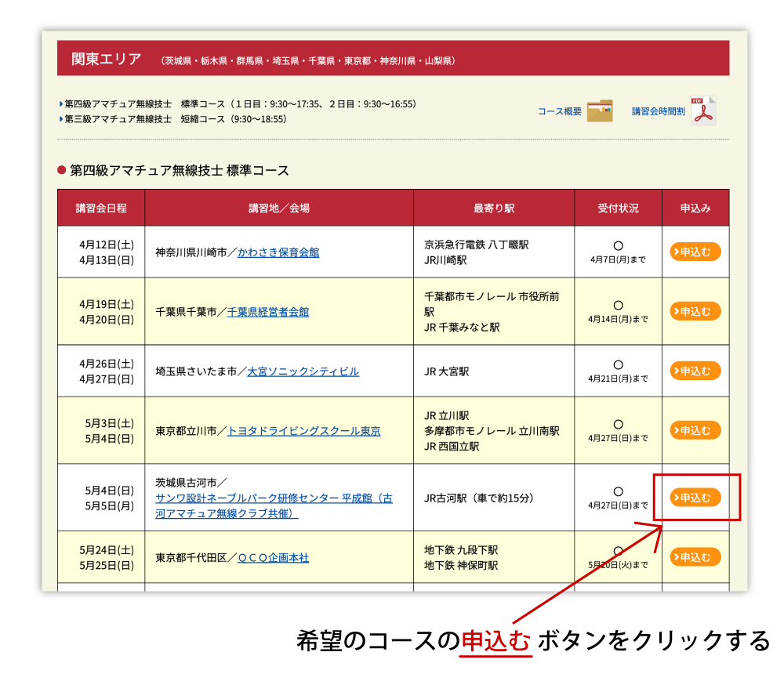This screenshot has width=784, height=681.
Task: Open the 大宮ソニックシティビル venue link
Action: click(303, 371)
